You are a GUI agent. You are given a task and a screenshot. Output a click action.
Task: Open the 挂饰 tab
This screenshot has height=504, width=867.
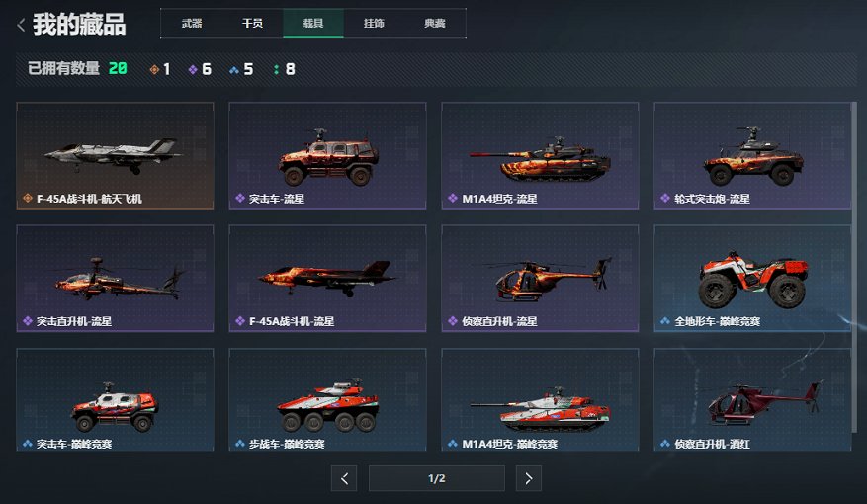pyautogui.click(x=374, y=23)
